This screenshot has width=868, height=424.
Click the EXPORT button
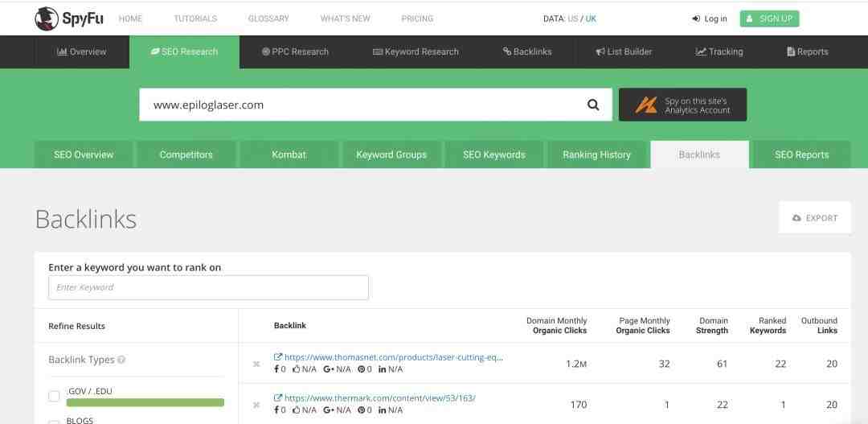[815, 218]
